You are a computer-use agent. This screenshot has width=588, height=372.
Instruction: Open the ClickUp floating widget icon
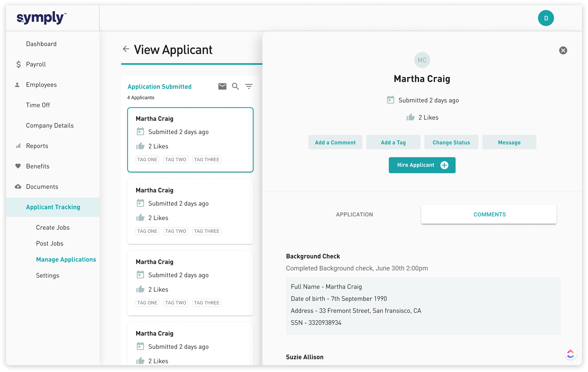click(570, 353)
